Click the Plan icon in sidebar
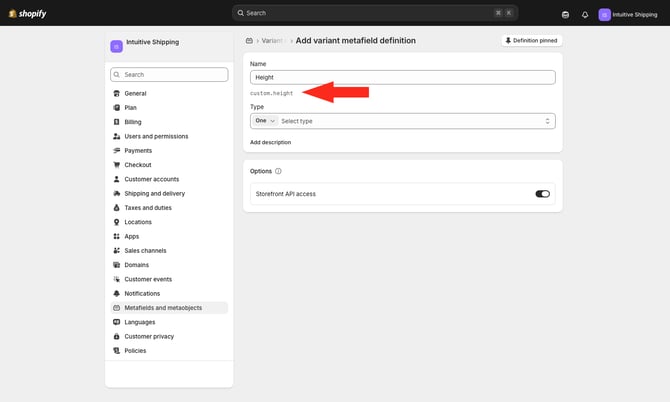The image size is (670, 402). [x=116, y=108]
